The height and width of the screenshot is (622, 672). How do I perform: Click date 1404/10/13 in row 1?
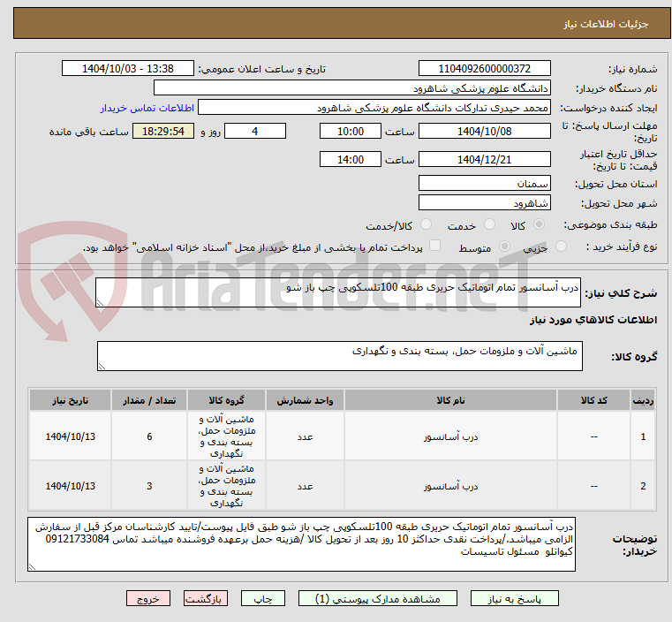click(71, 436)
